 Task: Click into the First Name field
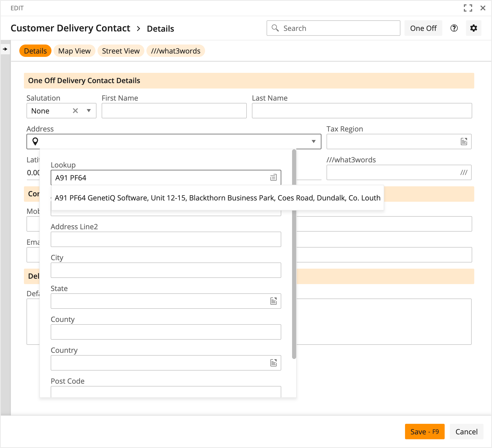click(x=174, y=111)
